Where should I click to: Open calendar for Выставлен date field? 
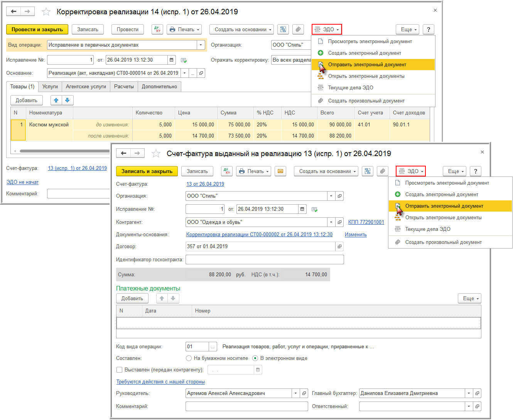pos(258,370)
